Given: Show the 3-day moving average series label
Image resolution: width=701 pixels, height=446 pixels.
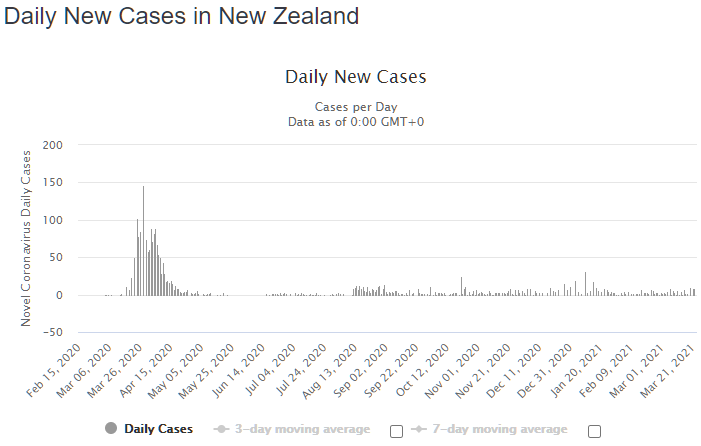Looking at the screenshot, I should click(304, 429).
